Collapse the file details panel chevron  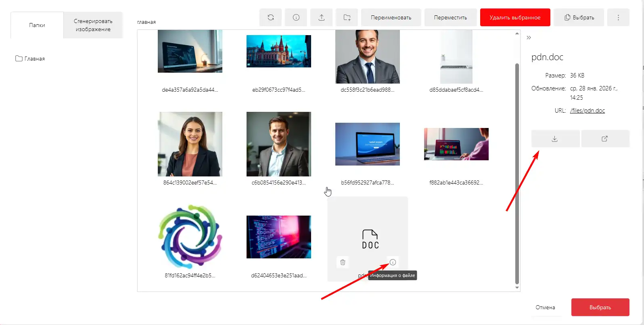(529, 38)
